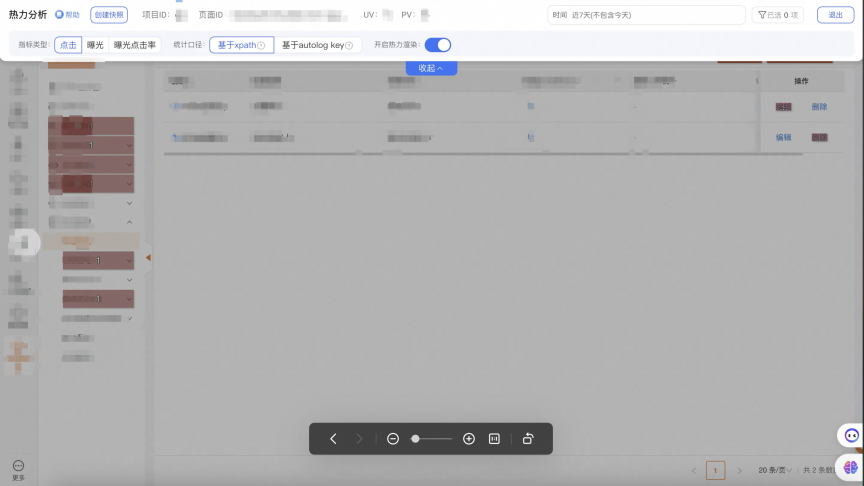Viewport: 864px width, 486px height.
Task: Open the 帮助 help icon
Action: click(67, 15)
